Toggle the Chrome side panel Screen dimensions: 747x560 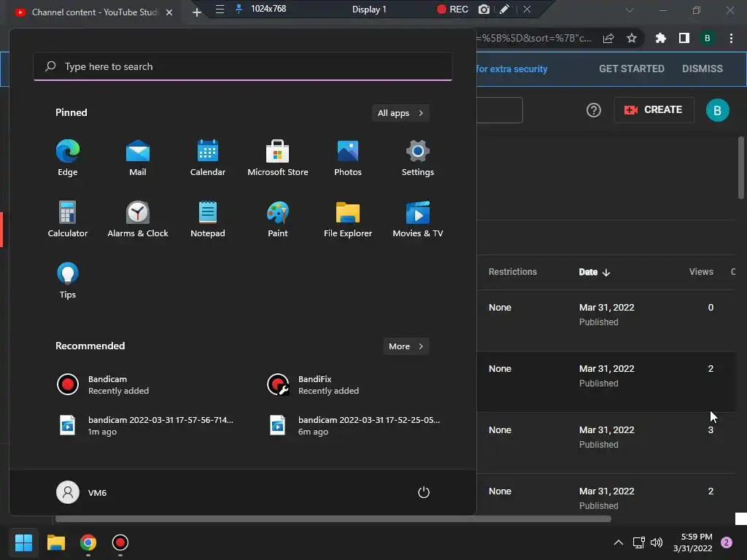point(684,38)
